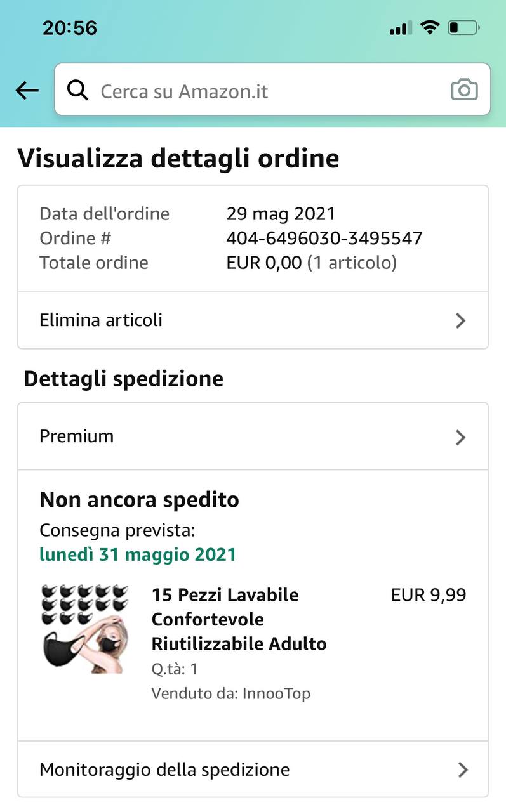The height and width of the screenshot is (812, 506).
Task: Expand the Premium shipping chevron
Action: [x=461, y=437]
